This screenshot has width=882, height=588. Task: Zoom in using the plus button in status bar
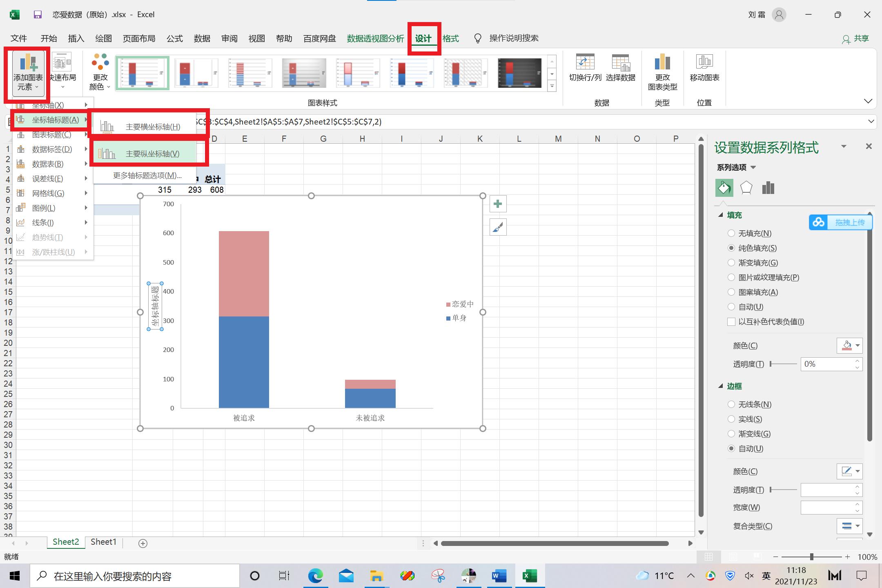pos(848,557)
